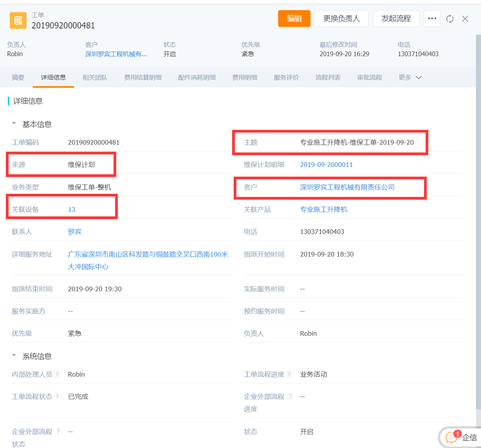Close the work order detail panel
The height and width of the screenshot is (448, 481).
coord(465,19)
